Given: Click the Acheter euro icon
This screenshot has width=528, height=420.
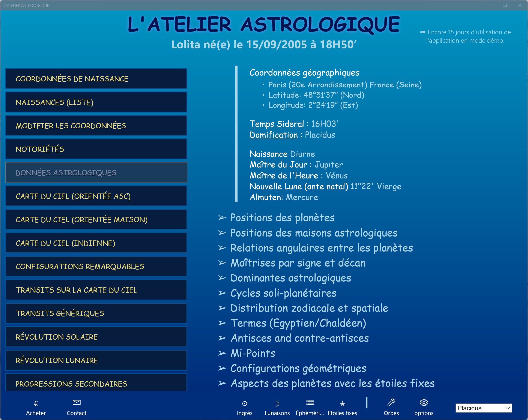Looking at the screenshot, I should coord(36,403).
